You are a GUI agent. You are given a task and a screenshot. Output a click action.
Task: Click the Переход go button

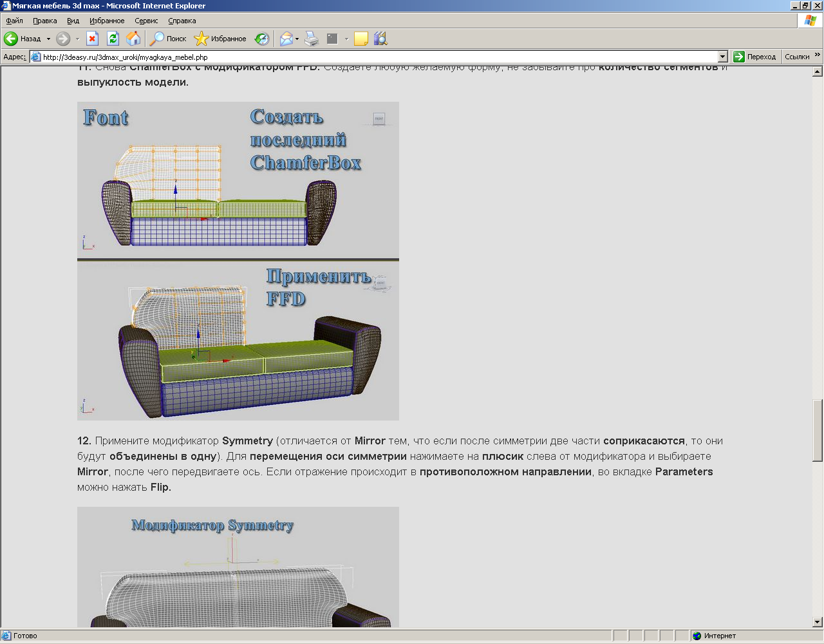(x=755, y=57)
